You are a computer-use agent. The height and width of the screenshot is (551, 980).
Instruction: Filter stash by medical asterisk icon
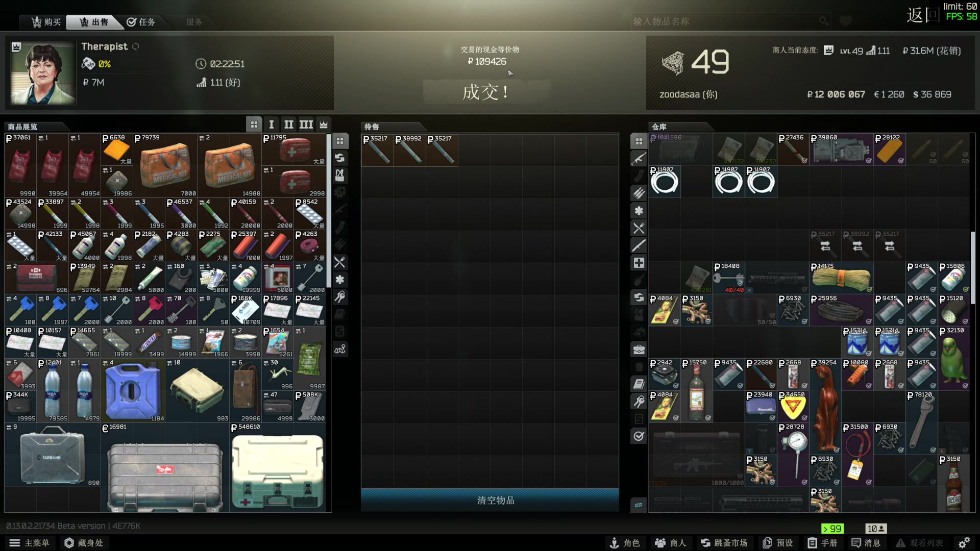[x=639, y=210]
